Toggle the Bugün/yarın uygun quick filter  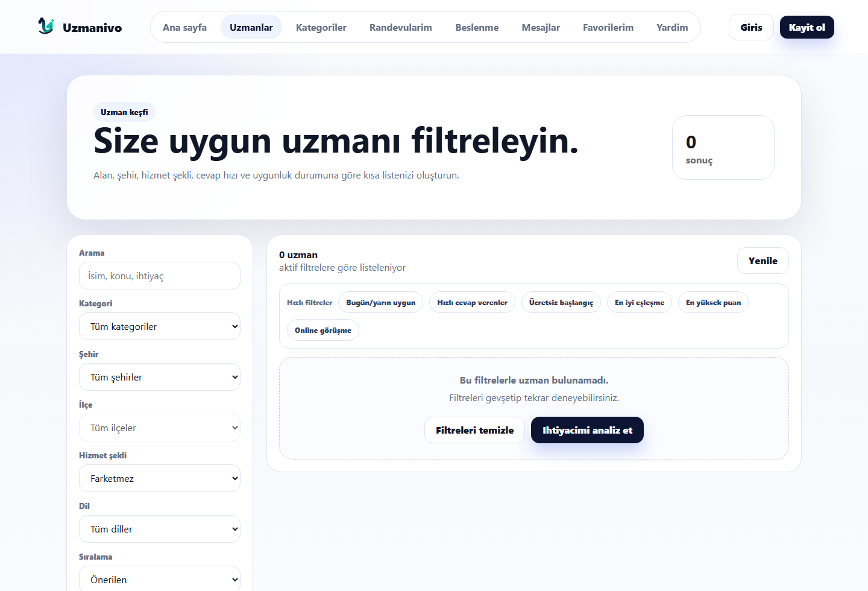click(x=381, y=302)
